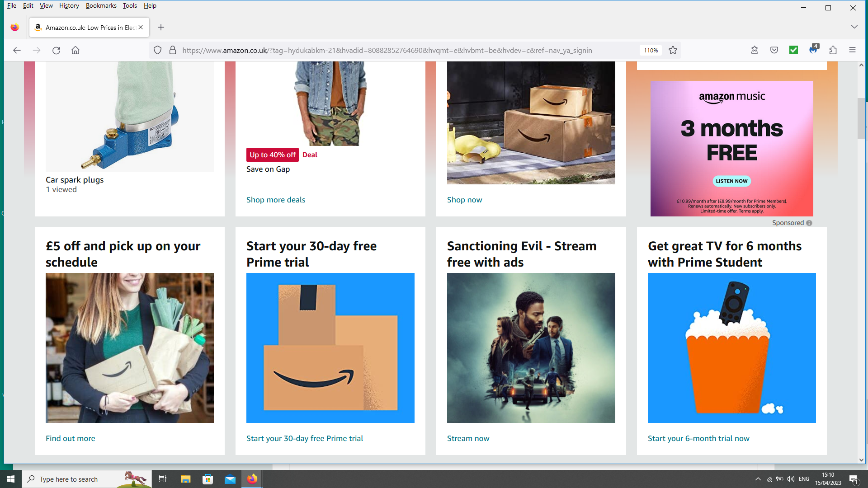The height and width of the screenshot is (488, 868).
Task: Click the Amazon boxes doorstep image
Action: pos(531,122)
